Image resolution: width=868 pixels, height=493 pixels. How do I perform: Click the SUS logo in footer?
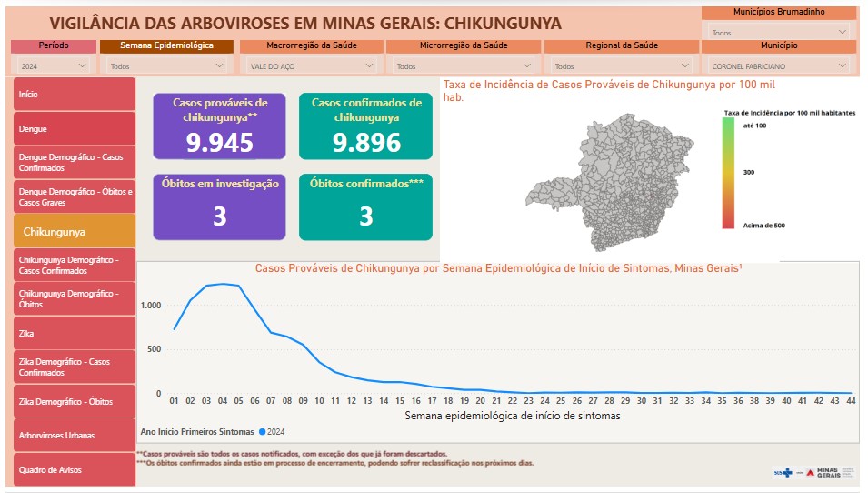click(783, 472)
